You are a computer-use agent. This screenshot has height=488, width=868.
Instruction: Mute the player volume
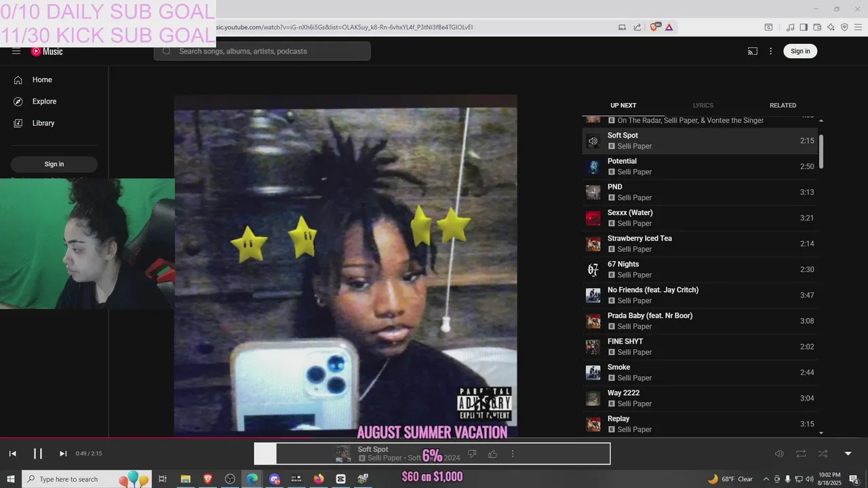click(779, 454)
